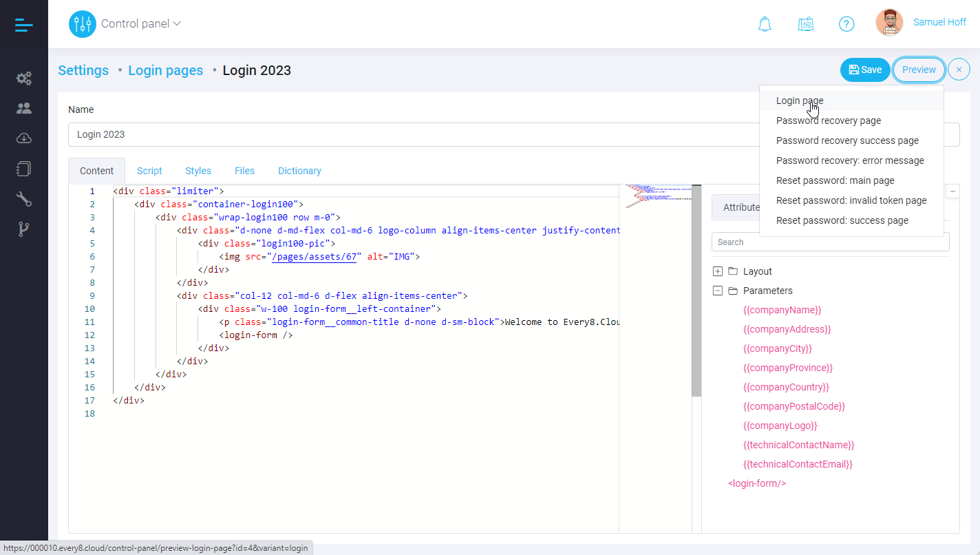Screen dimensions: 980x555
Task: Switch to the Styles tab
Action: coord(198,171)
